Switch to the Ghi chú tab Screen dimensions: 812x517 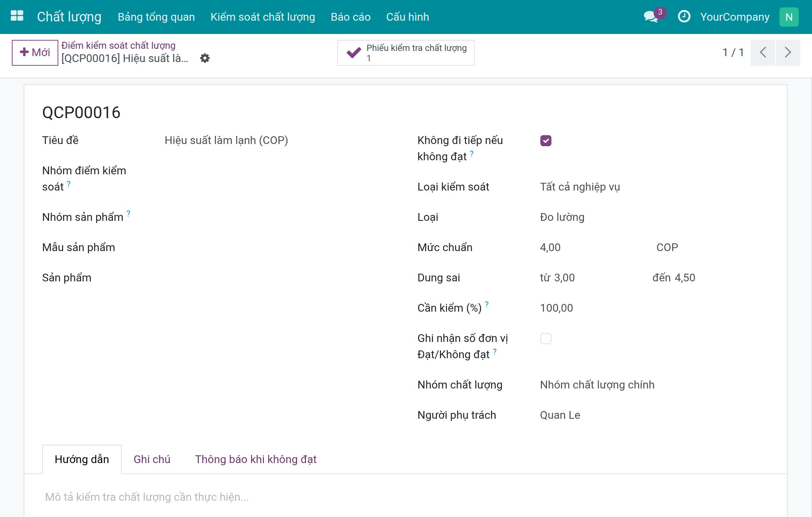pos(152,459)
